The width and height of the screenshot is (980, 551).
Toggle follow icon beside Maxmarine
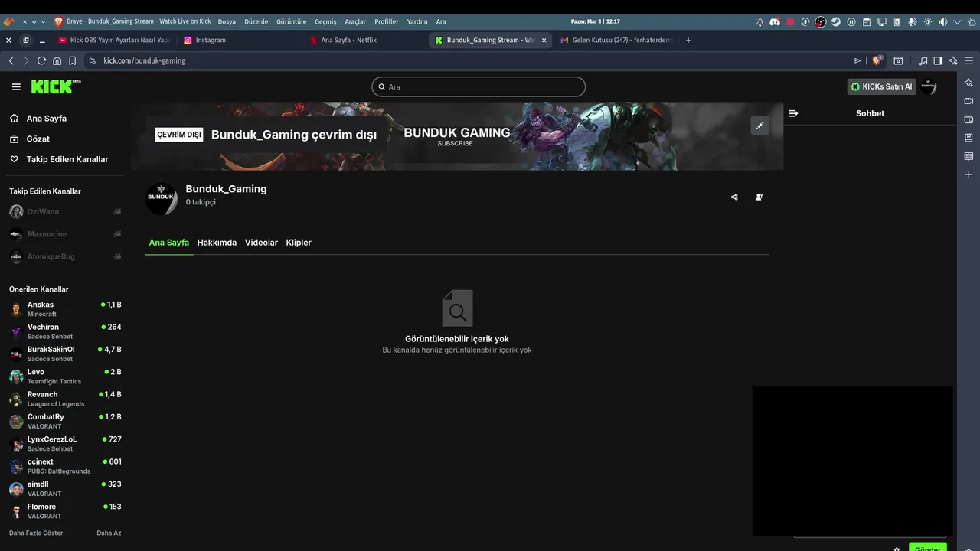point(117,234)
